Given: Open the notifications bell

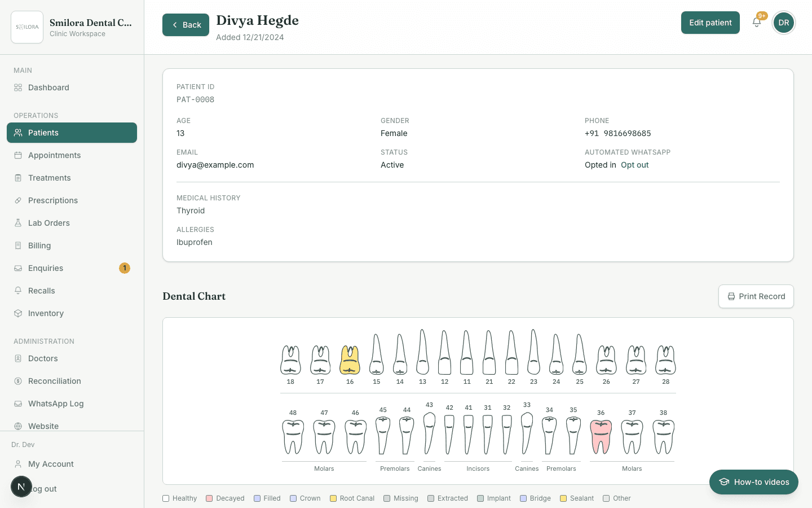Looking at the screenshot, I should (x=757, y=23).
